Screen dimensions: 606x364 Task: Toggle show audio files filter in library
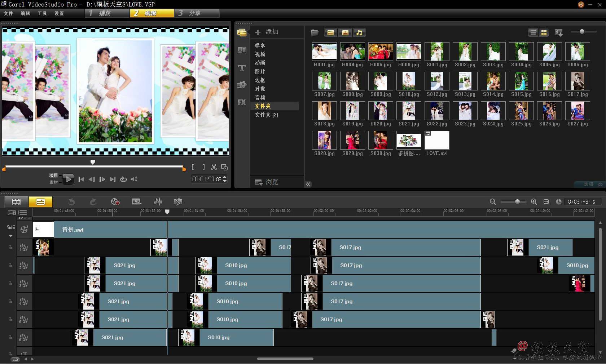tap(359, 33)
